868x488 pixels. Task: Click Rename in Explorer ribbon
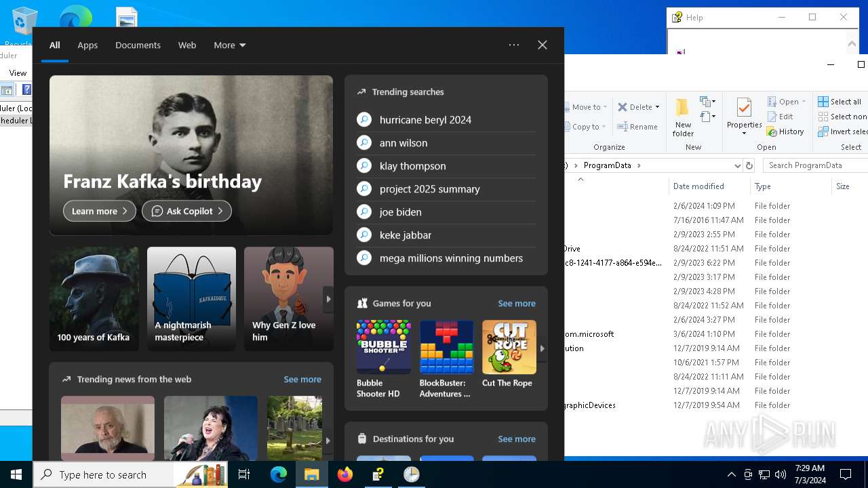coord(637,127)
